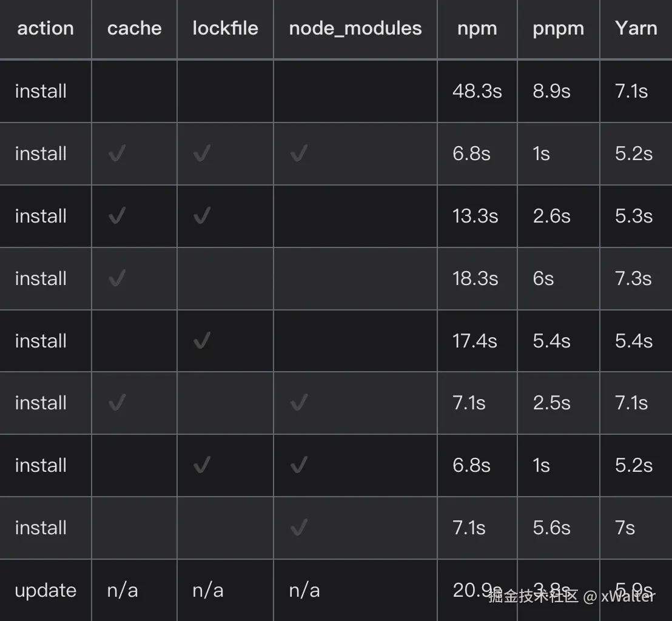This screenshot has width=672, height=621.
Task: Click cache checkmark in the 18.3s npm row
Action: (116, 279)
